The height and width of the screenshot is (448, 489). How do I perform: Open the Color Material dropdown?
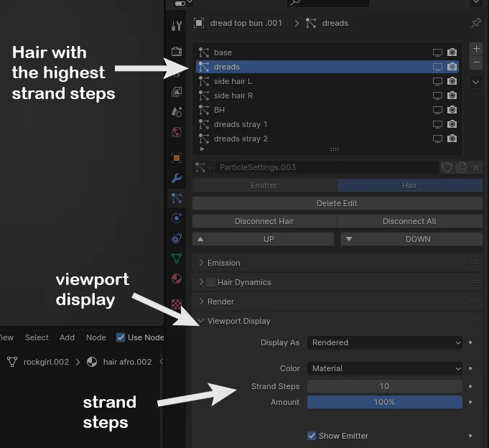(385, 368)
